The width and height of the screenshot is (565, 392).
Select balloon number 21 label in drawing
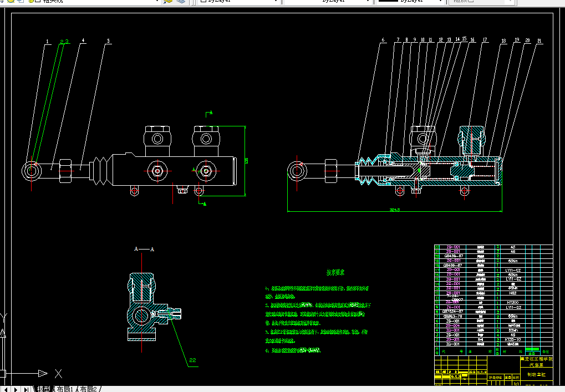pos(539,41)
